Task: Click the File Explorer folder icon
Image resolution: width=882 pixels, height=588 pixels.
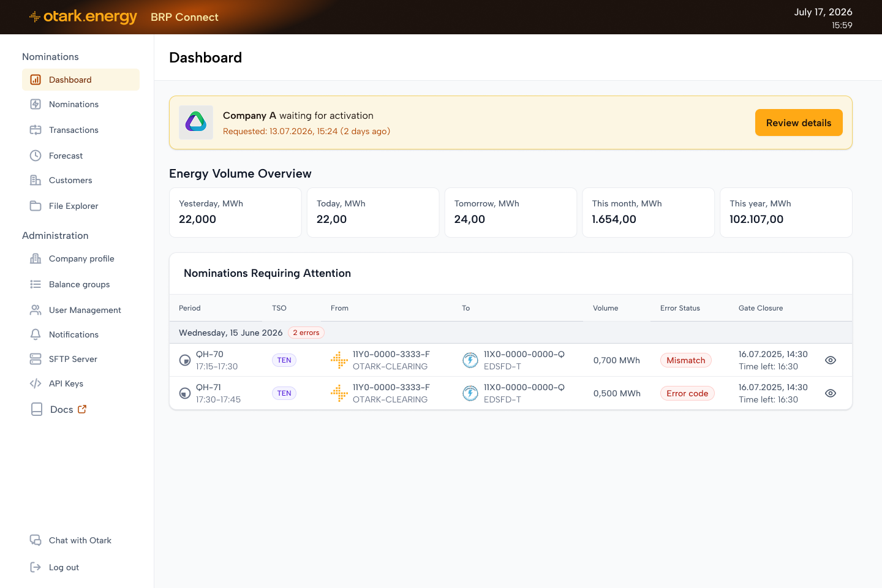Action: click(36, 206)
